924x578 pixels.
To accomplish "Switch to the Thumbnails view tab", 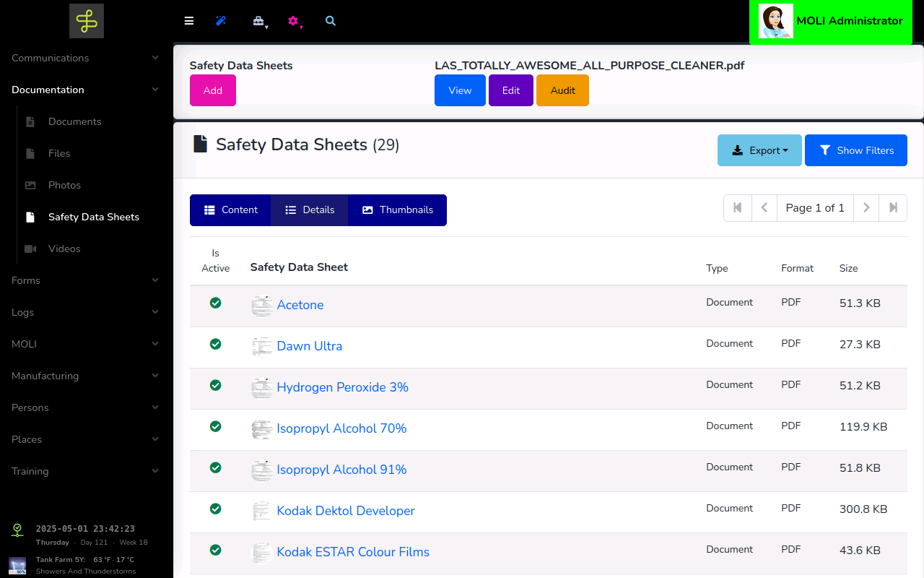I will point(397,210).
